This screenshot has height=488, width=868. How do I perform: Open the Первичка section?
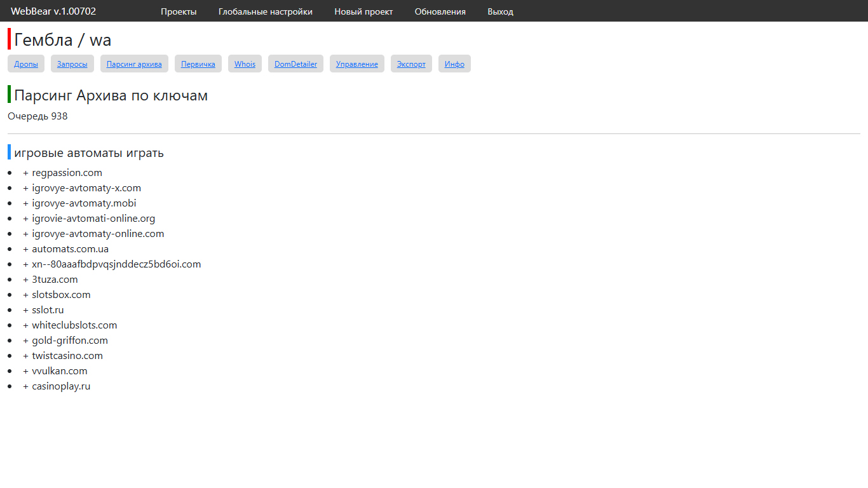[x=198, y=64]
